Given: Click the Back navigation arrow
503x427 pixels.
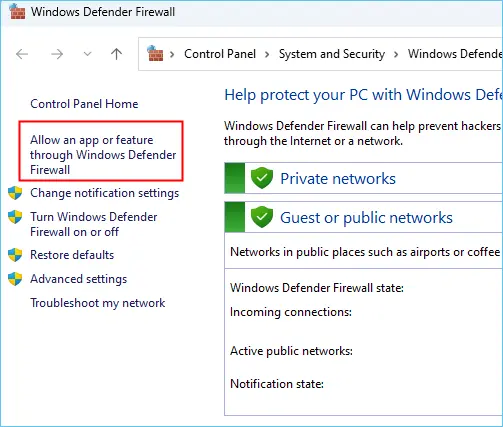Looking at the screenshot, I should 22,54.
